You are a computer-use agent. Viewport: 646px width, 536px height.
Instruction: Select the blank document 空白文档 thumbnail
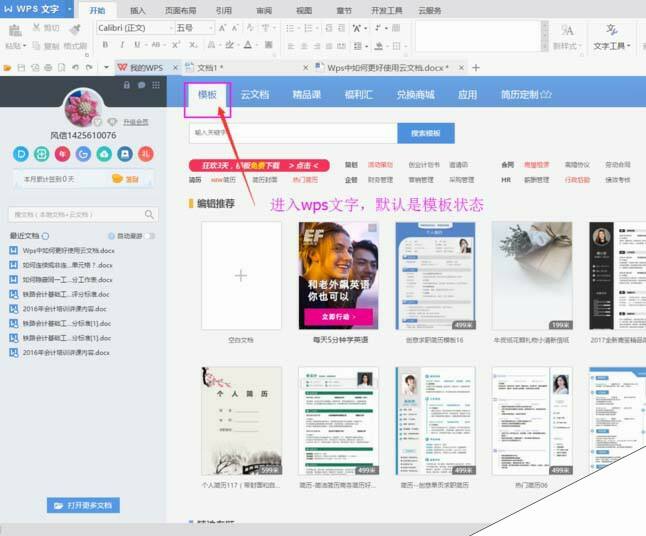tap(241, 276)
